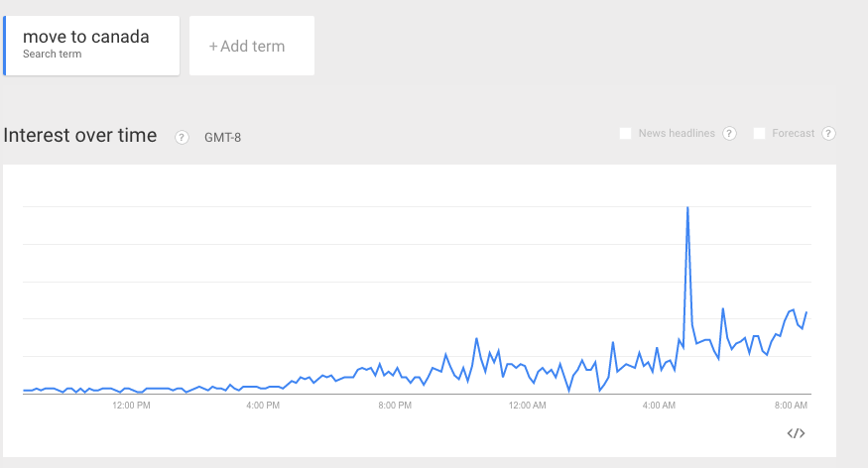
Task: Open help icon beside Interest over time
Action: (182, 137)
